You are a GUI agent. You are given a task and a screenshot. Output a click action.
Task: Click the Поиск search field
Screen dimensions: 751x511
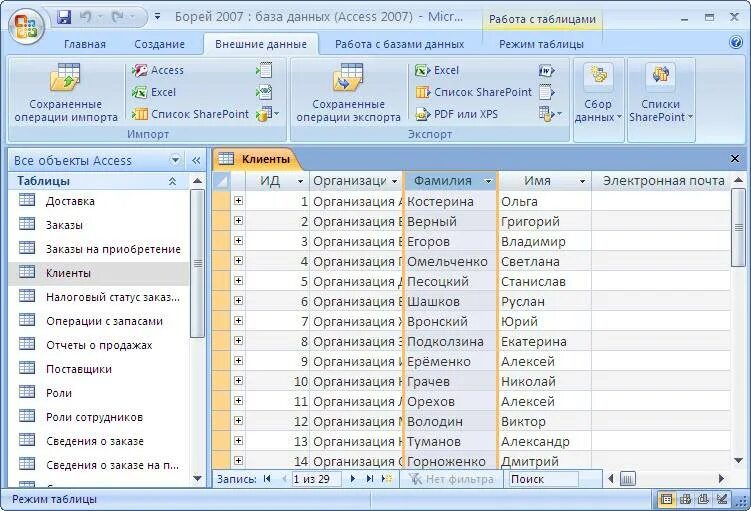coord(542,478)
